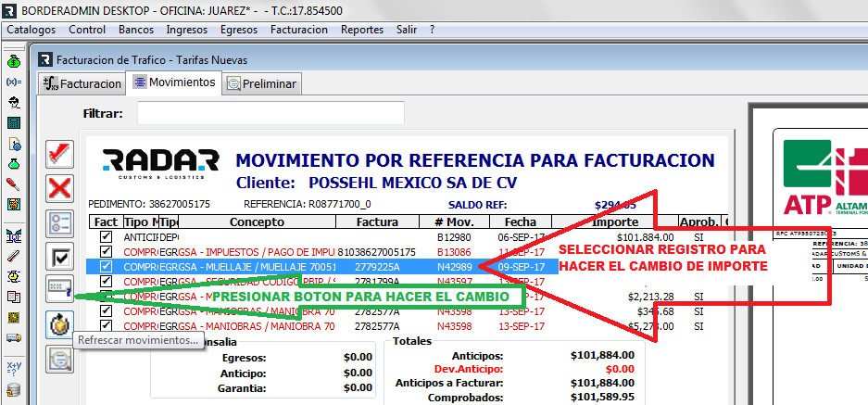Toggle Fact checkbox on MUELLAJE N42989 row
Image resolution: width=868 pixels, height=405 pixels.
coord(106,267)
